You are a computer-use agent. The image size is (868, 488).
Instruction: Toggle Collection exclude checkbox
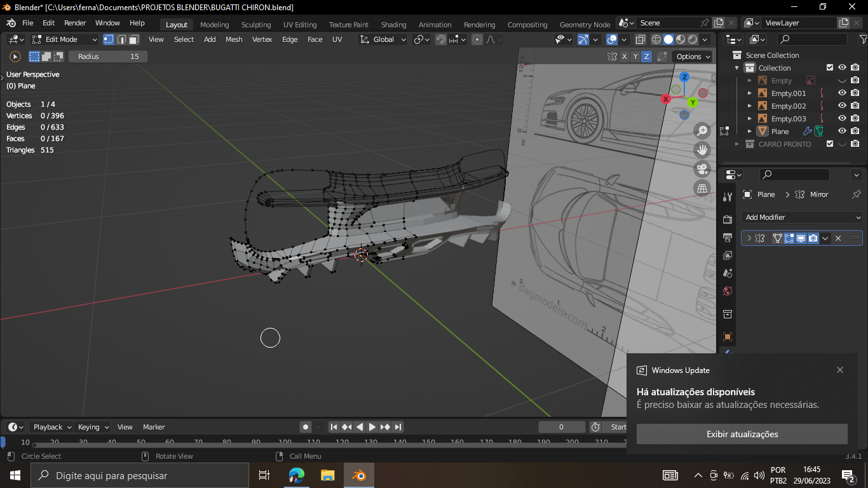(x=830, y=68)
